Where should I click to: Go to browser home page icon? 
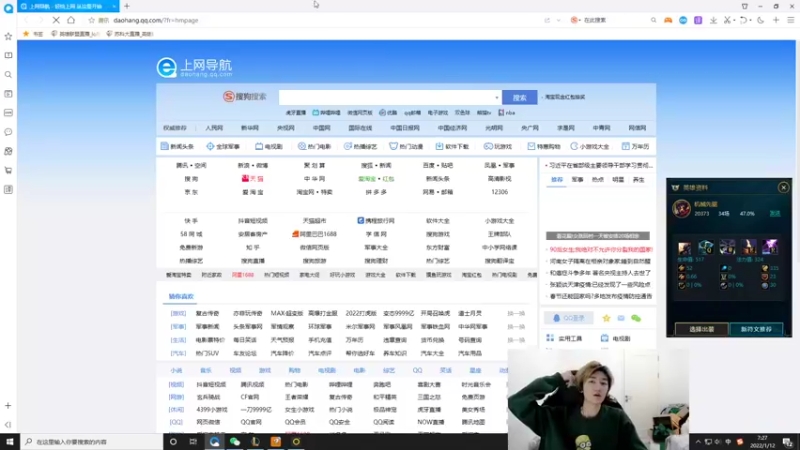click(x=71, y=20)
